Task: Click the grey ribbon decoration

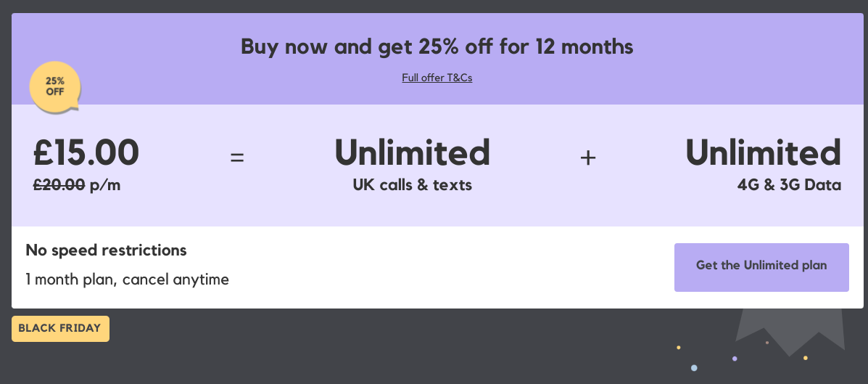Action: (x=790, y=331)
